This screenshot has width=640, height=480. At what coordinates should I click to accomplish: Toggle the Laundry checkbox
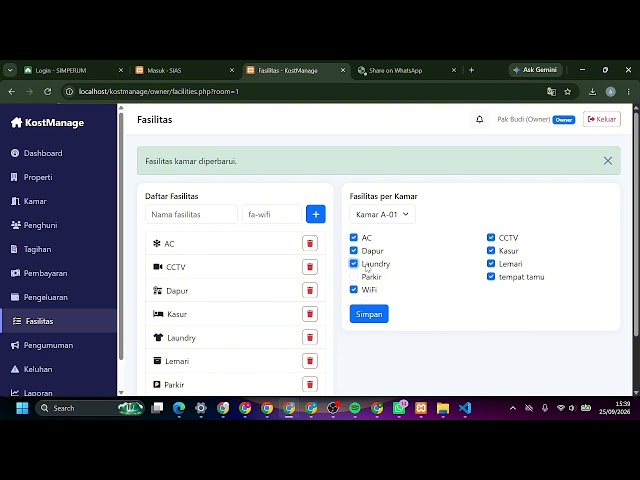pyautogui.click(x=353, y=263)
